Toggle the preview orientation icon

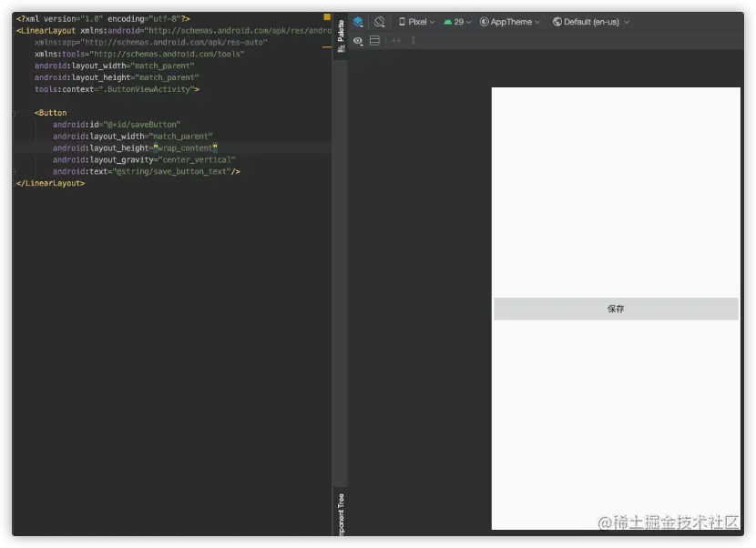(380, 22)
